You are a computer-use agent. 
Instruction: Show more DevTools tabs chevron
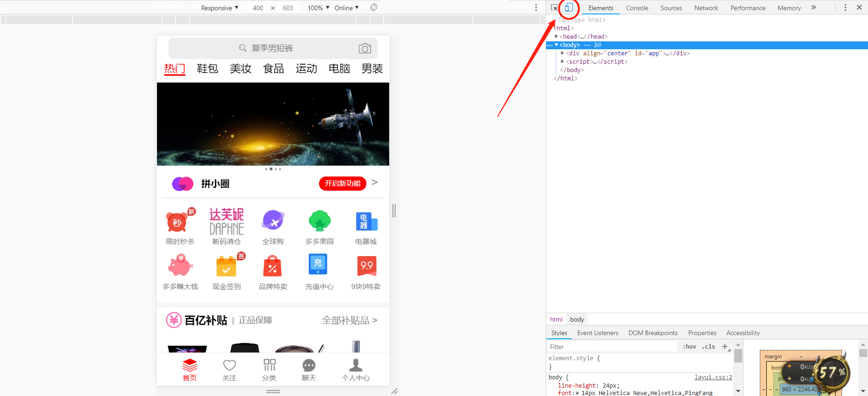[814, 7]
